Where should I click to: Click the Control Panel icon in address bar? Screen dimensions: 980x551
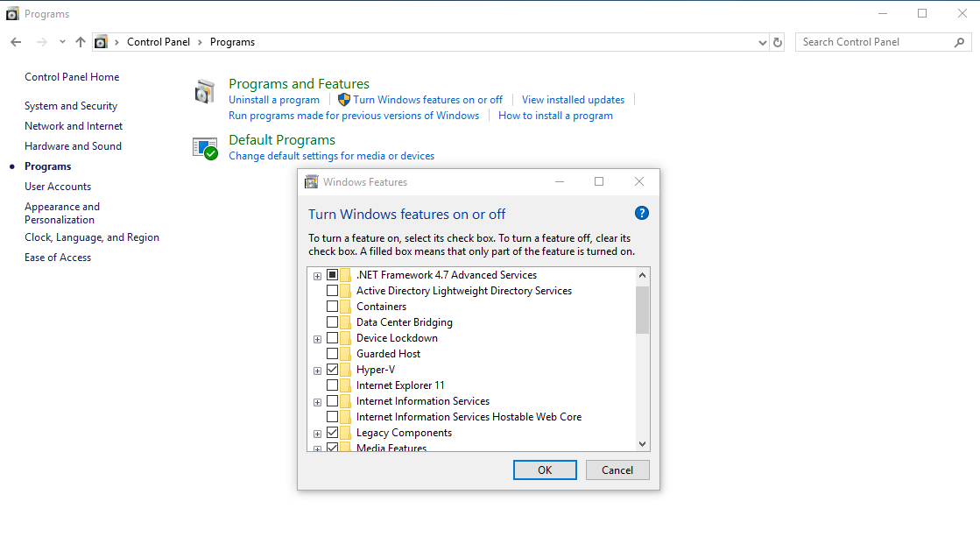[101, 42]
